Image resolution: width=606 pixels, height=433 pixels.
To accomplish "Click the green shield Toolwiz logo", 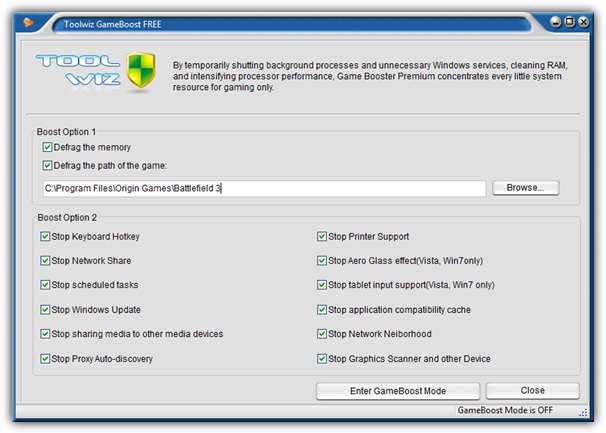I will 141,70.
